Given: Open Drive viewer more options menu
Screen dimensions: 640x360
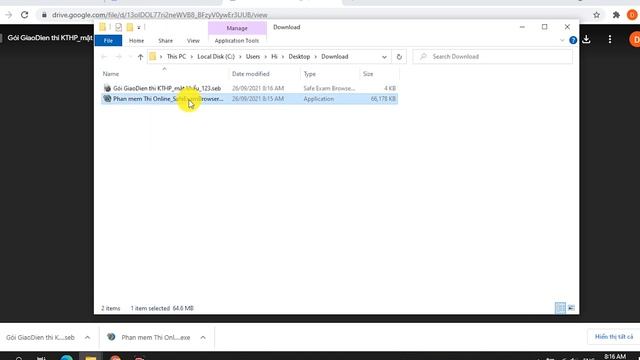Looking at the screenshot, I should 610,39.
